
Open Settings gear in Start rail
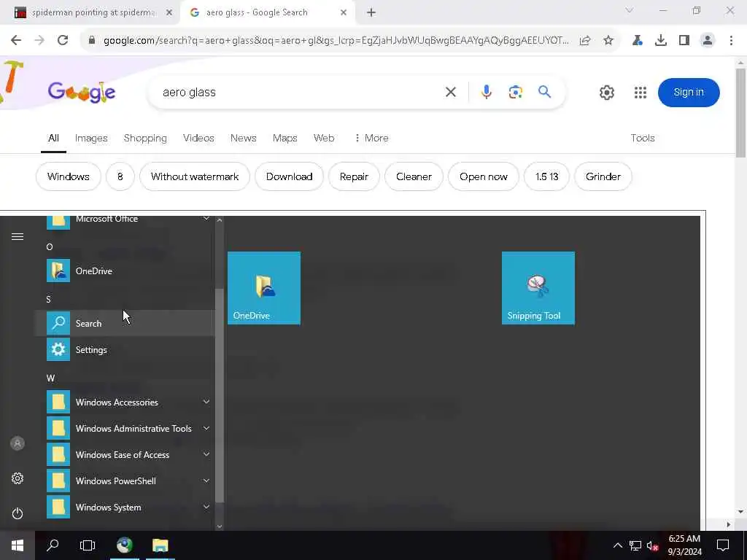(x=18, y=478)
